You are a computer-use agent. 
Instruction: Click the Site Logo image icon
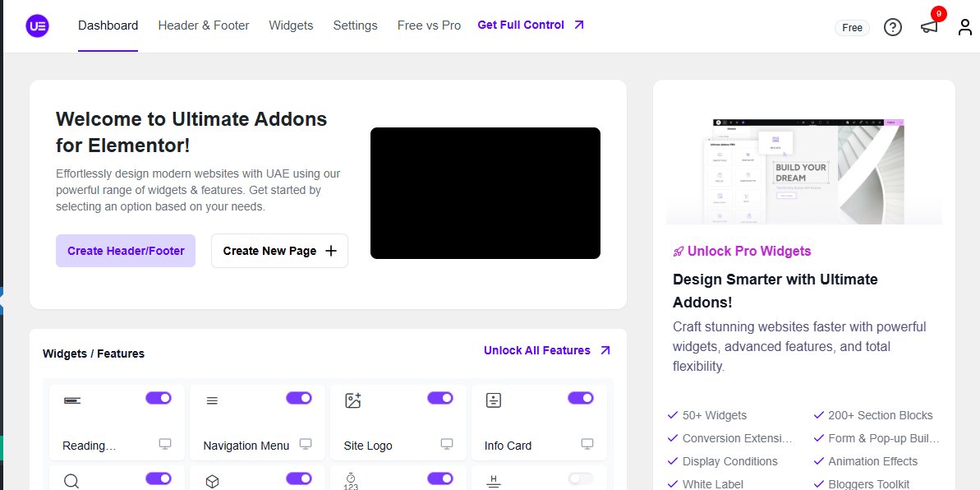(353, 400)
